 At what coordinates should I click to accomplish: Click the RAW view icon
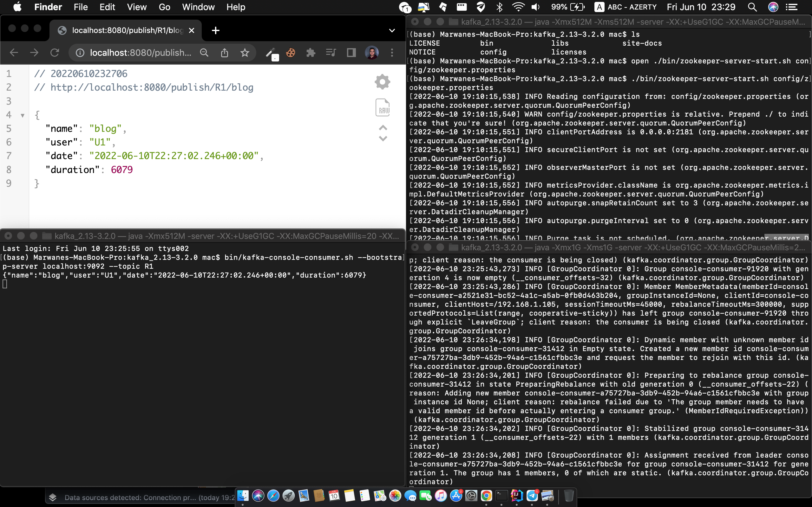(x=382, y=108)
